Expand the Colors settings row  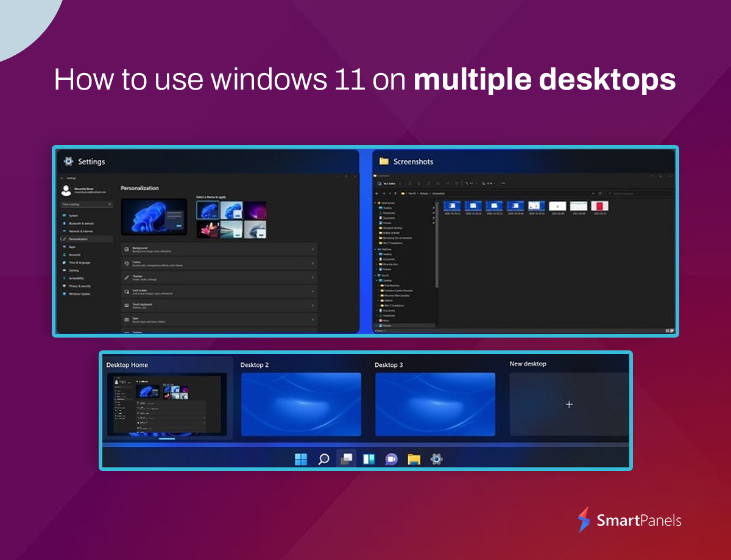219,263
